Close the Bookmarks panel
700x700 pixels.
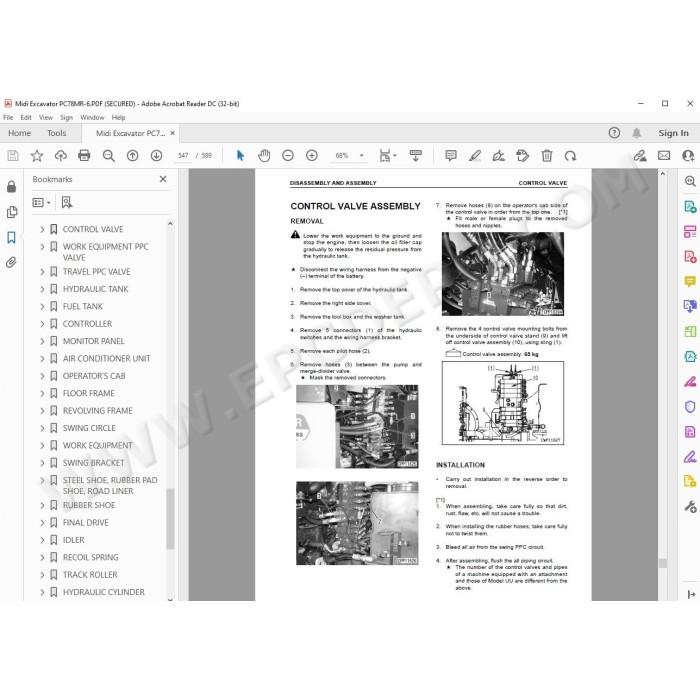(x=163, y=179)
